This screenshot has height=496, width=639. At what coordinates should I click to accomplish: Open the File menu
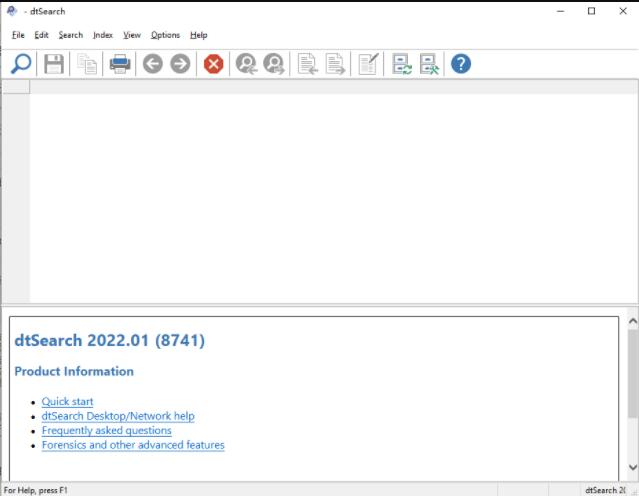pos(18,35)
